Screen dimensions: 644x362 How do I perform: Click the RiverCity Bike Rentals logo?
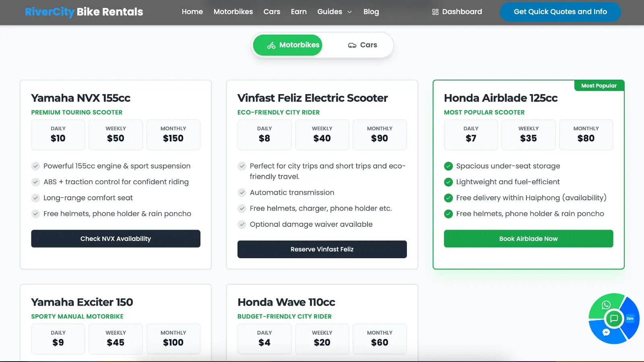click(84, 12)
